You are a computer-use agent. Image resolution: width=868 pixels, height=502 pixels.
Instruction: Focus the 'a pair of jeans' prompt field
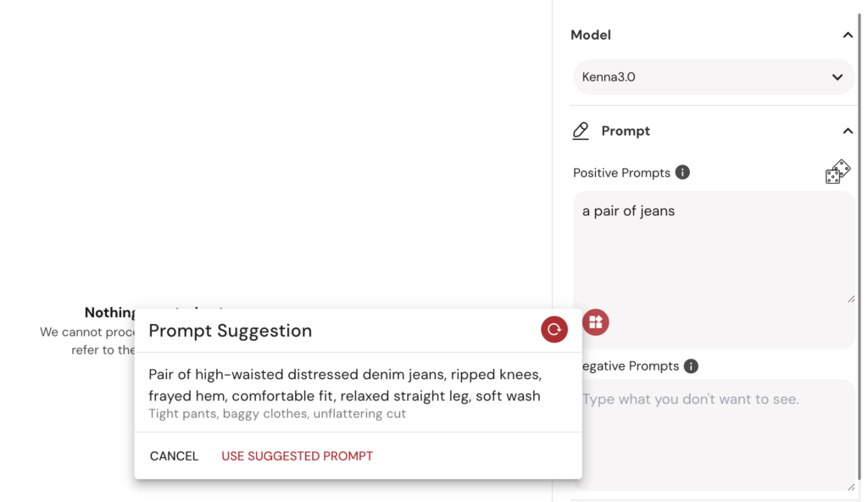coord(714,248)
